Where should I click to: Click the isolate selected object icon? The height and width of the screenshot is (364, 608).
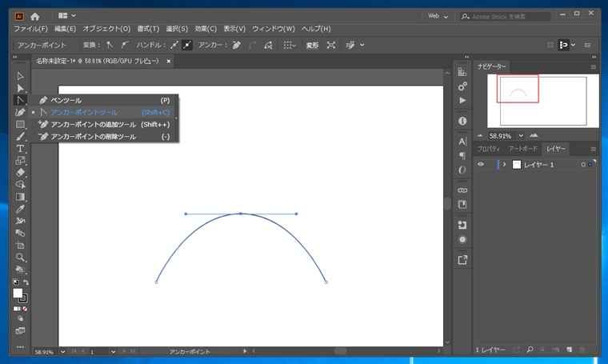coord(330,45)
